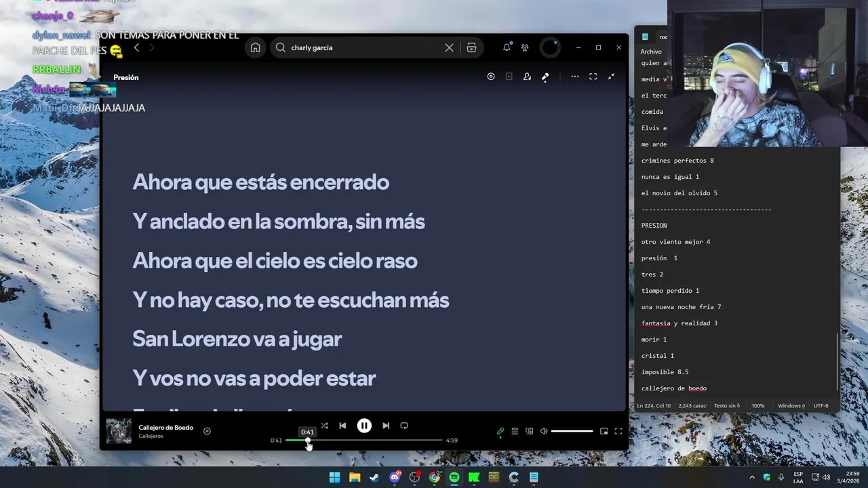Open the play queue
The height and width of the screenshot is (488, 868).
(515, 431)
